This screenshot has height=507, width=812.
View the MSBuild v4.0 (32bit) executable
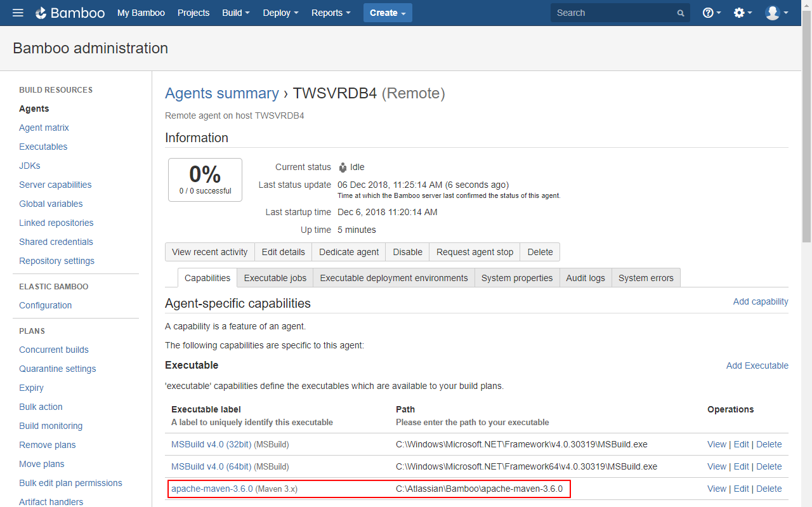click(x=717, y=444)
